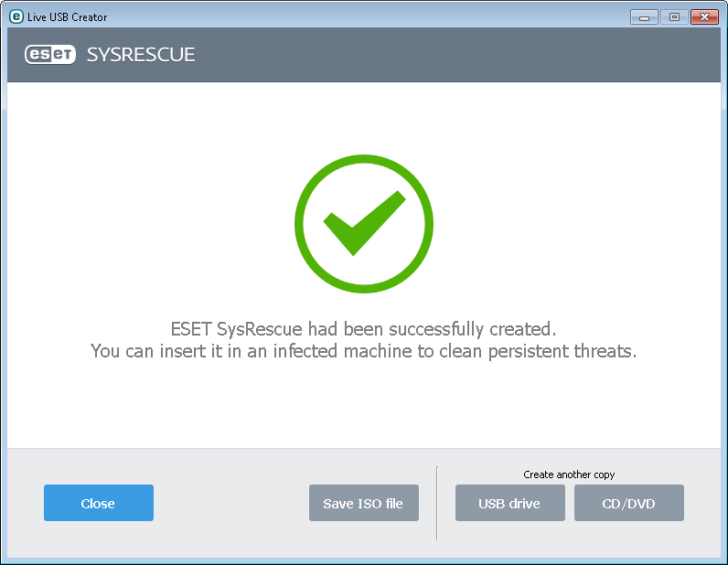Maximize the Live USB Creator window
Viewport: 728px width, 565px height.
point(674,16)
